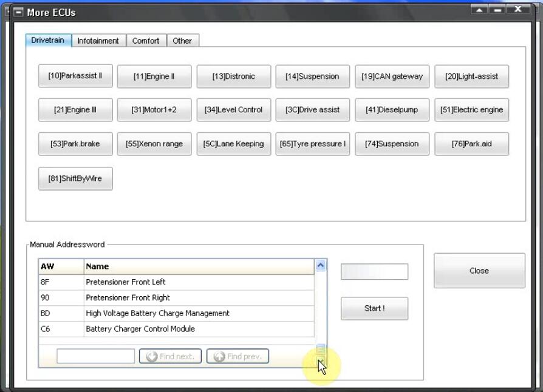543x392 pixels.
Task: Click the Find next. button
Action: coord(171,356)
